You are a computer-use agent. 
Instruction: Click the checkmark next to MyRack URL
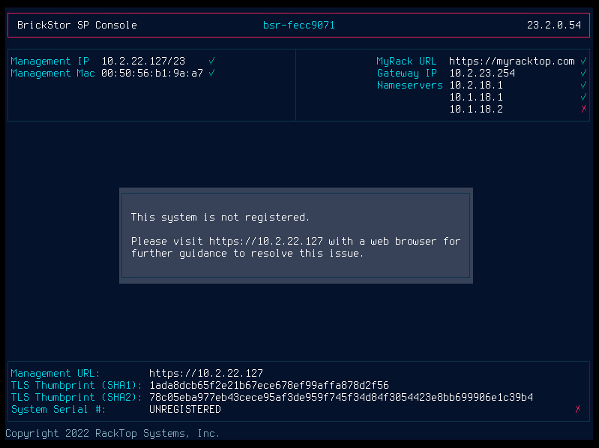coord(583,61)
